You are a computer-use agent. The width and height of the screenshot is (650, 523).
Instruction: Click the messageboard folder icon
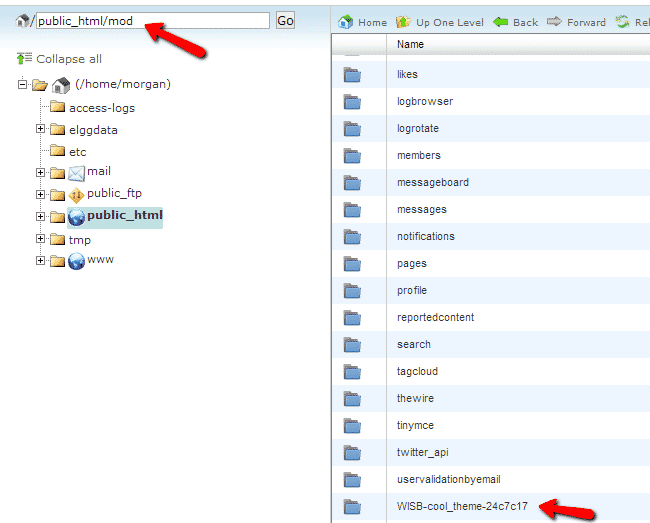coord(352,183)
